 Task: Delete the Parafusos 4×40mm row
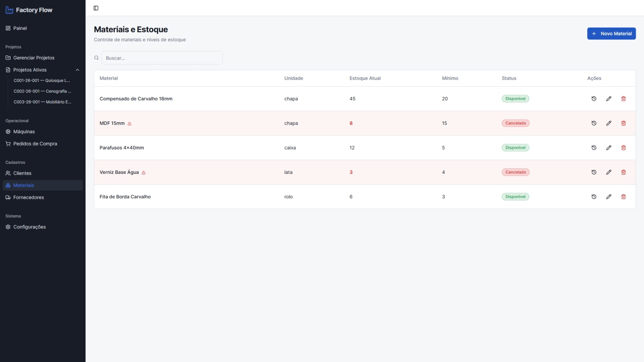click(x=623, y=148)
